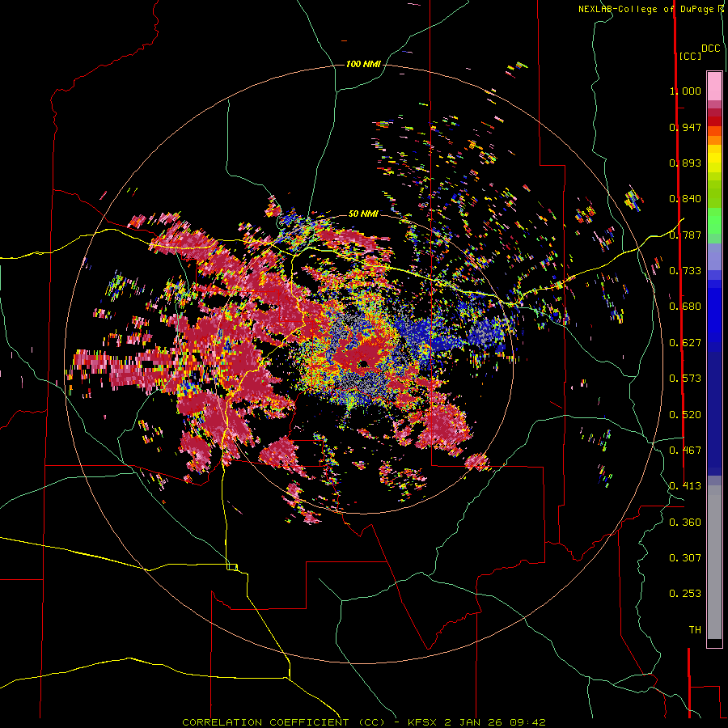Select the 0.947 legend value

point(685,127)
